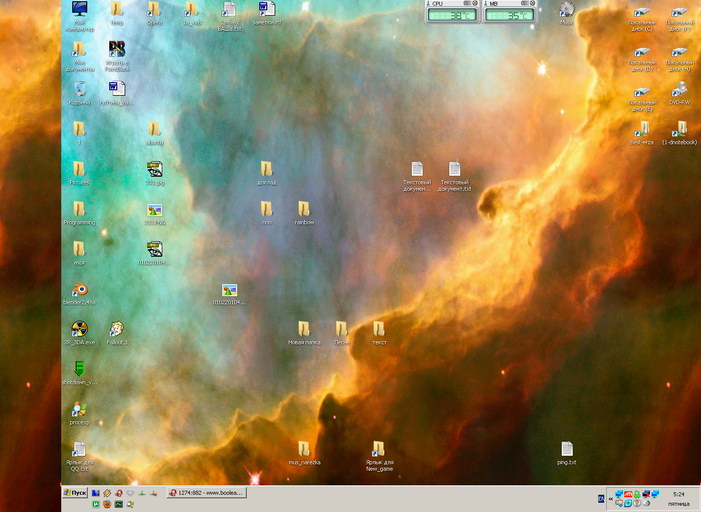701x512 pixels.
Task: Select the Programming folder
Action: (x=79, y=209)
